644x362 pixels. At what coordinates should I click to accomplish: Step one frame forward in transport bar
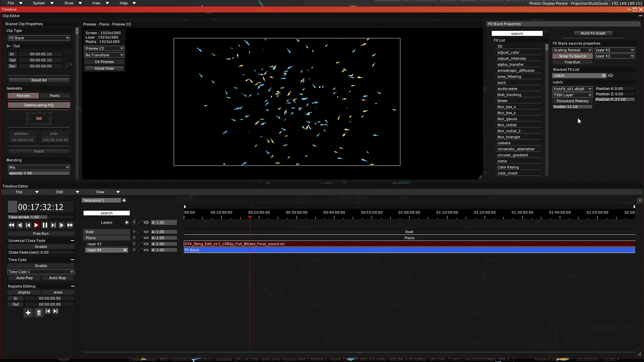[x=62, y=225]
